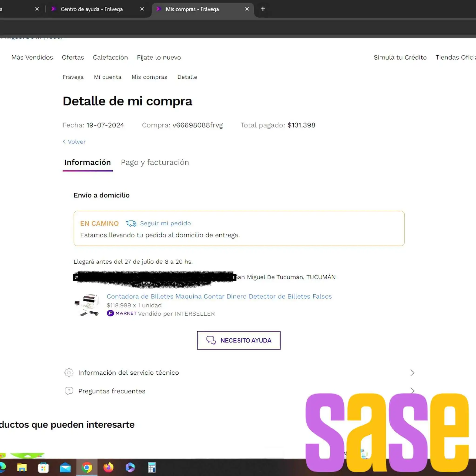Open Tiendas Oficiales link
This screenshot has width=476, height=476.
tap(456, 57)
